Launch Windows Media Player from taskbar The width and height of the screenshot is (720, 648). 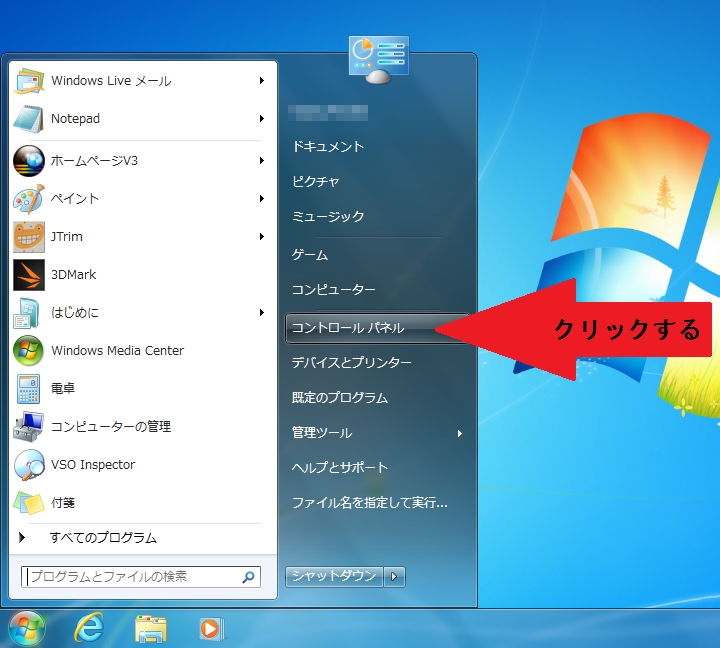[212, 629]
